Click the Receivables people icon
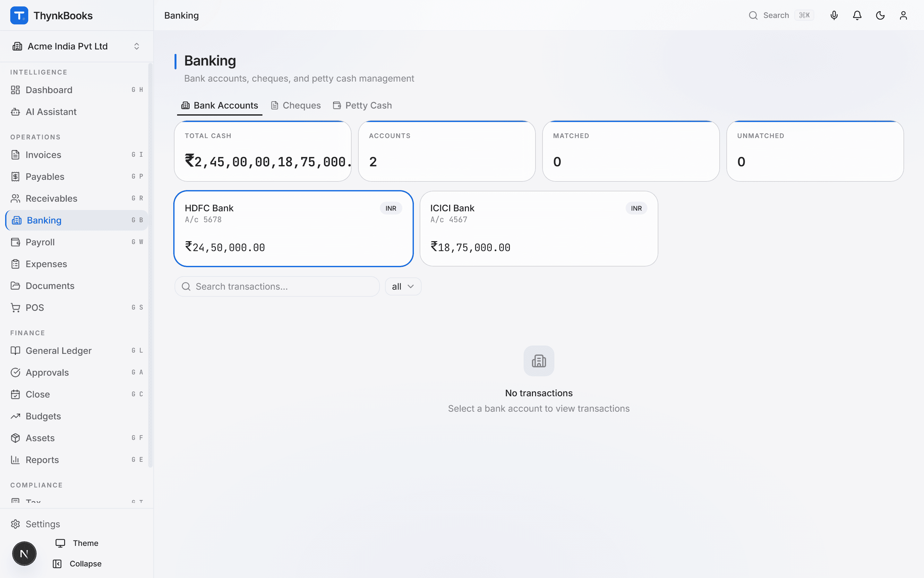Image resolution: width=924 pixels, height=578 pixels. click(15, 198)
